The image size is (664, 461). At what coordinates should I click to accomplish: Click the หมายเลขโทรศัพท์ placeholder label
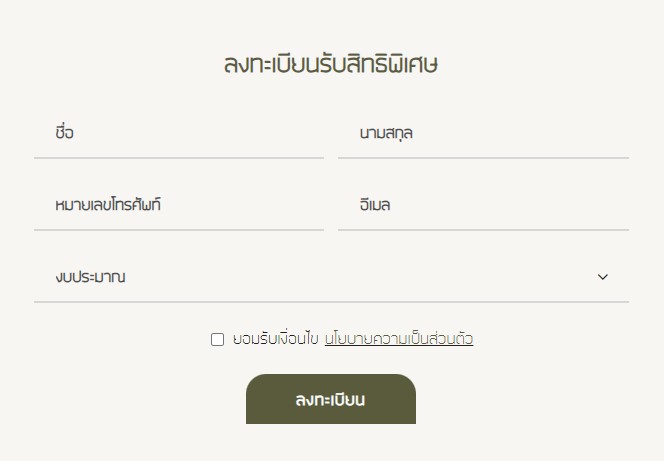(108, 205)
